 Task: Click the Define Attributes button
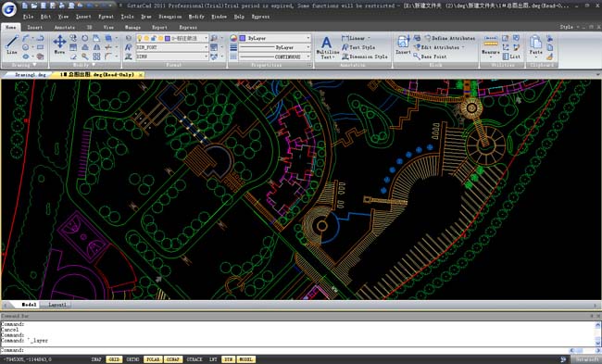click(x=449, y=38)
